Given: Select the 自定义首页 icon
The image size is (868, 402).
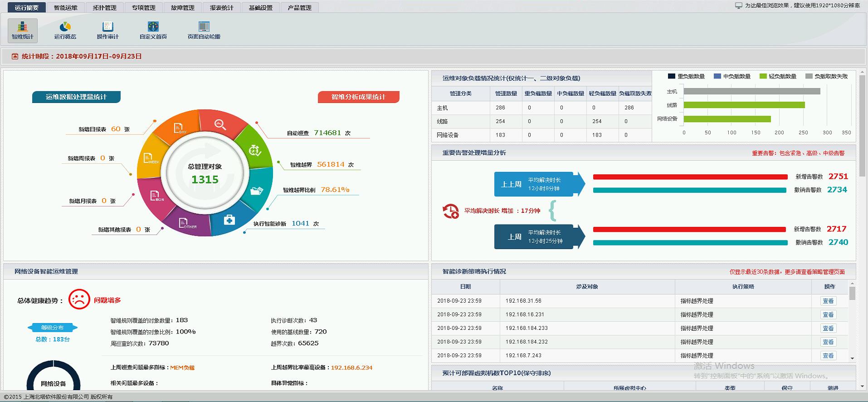Looking at the screenshot, I should click(153, 30).
